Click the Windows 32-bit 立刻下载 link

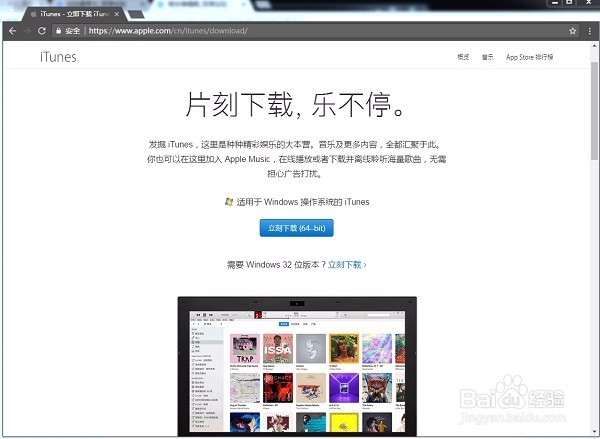coord(347,264)
